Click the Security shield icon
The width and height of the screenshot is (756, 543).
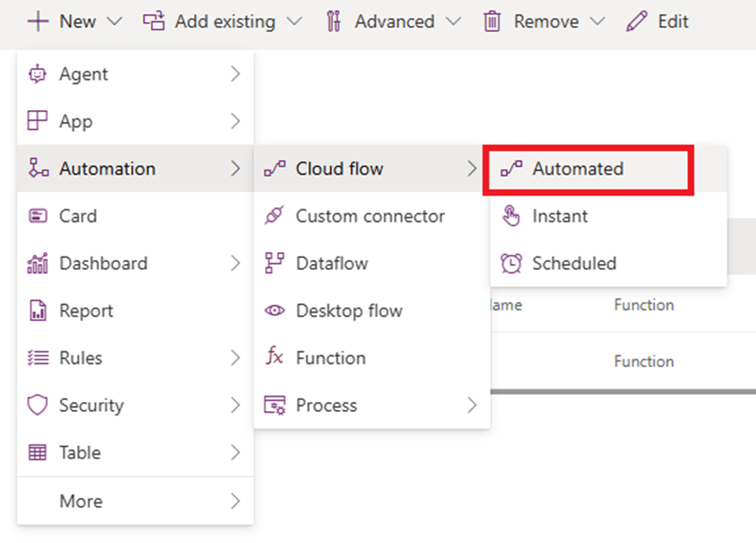pyautogui.click(x=38, y=405)
